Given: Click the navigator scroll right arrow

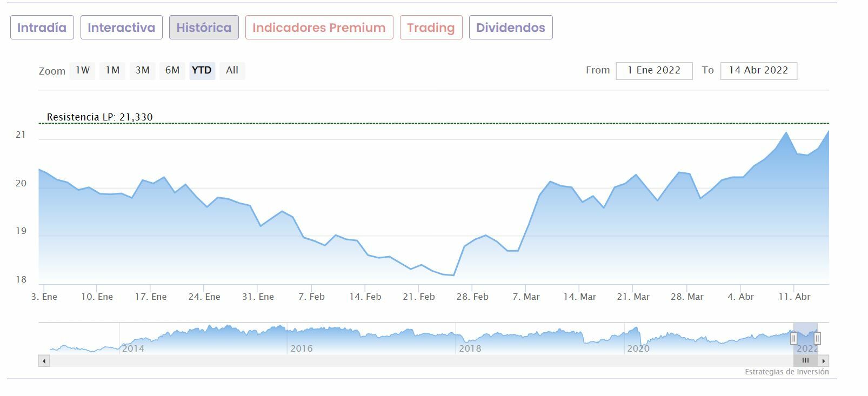Looking at the screenshot, I should coord(824,361).
